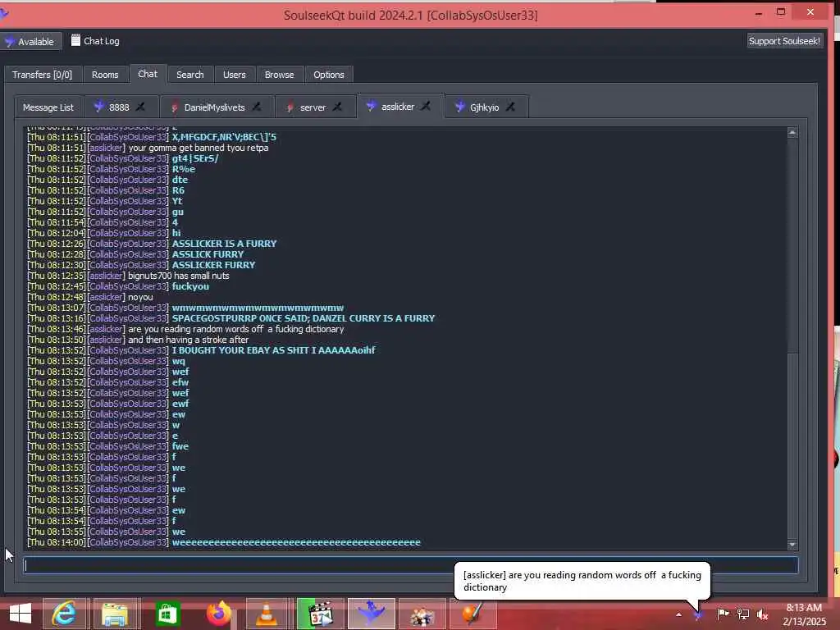The image size is (840, 630).
Task: Close the DanielMyslivets chat tab
Action: (257, 107)
